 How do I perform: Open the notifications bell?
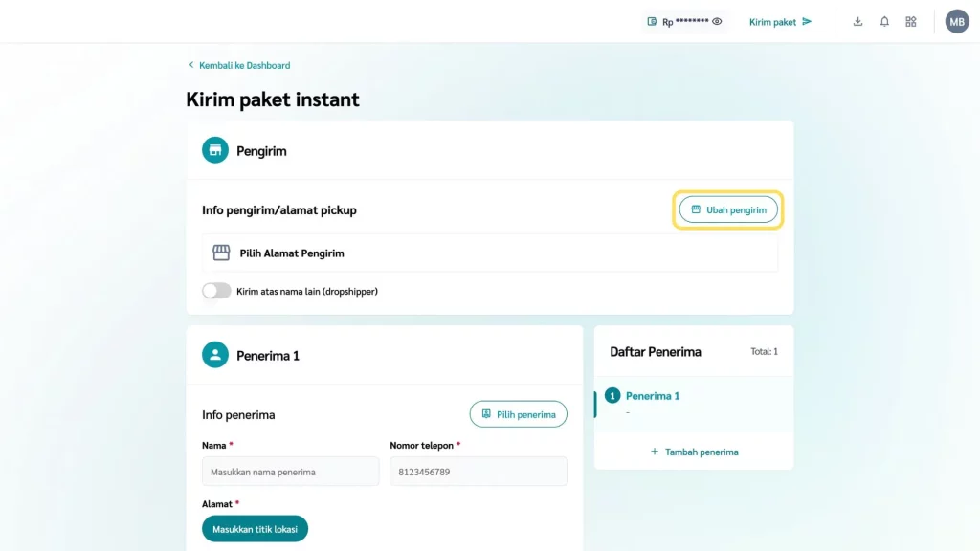(x=884, y=21)
